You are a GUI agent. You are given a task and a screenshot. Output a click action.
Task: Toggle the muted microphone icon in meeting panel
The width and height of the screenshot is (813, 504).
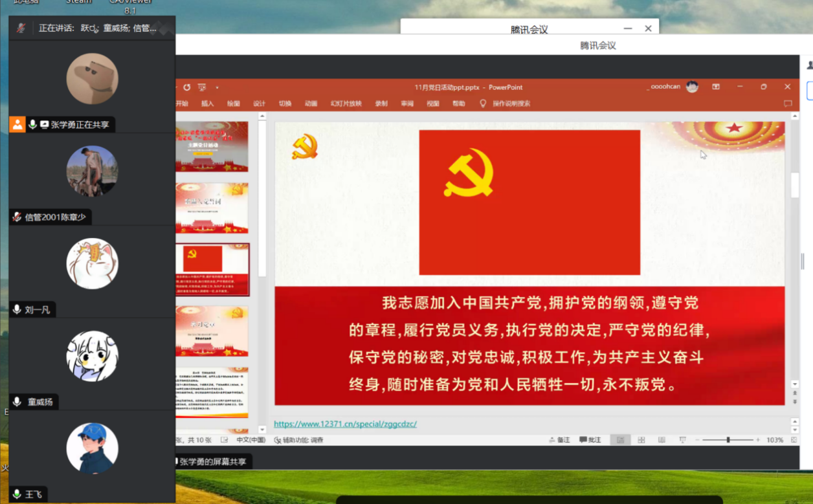pos(21,28)
